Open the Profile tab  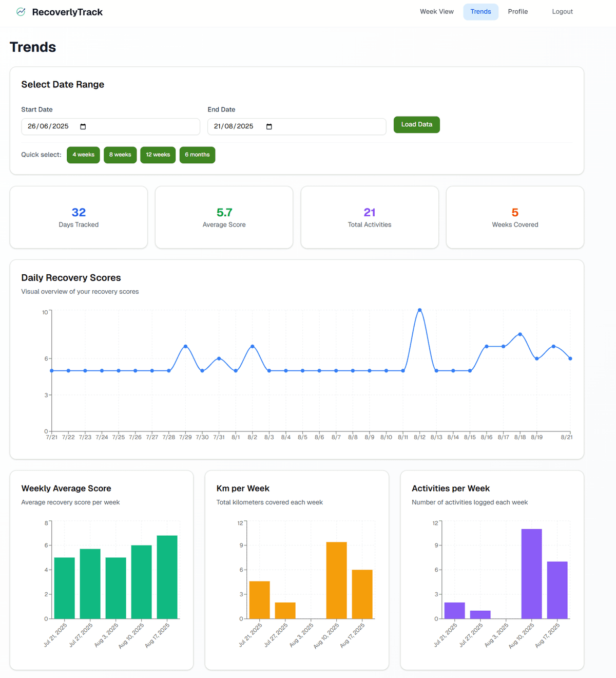point(517,11)
